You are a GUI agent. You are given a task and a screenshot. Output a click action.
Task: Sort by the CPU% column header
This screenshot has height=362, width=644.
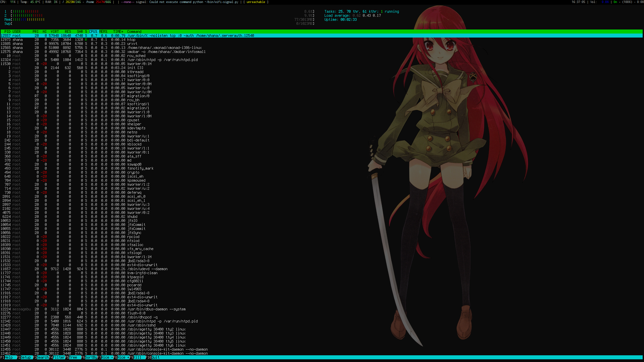click(93, 32)
